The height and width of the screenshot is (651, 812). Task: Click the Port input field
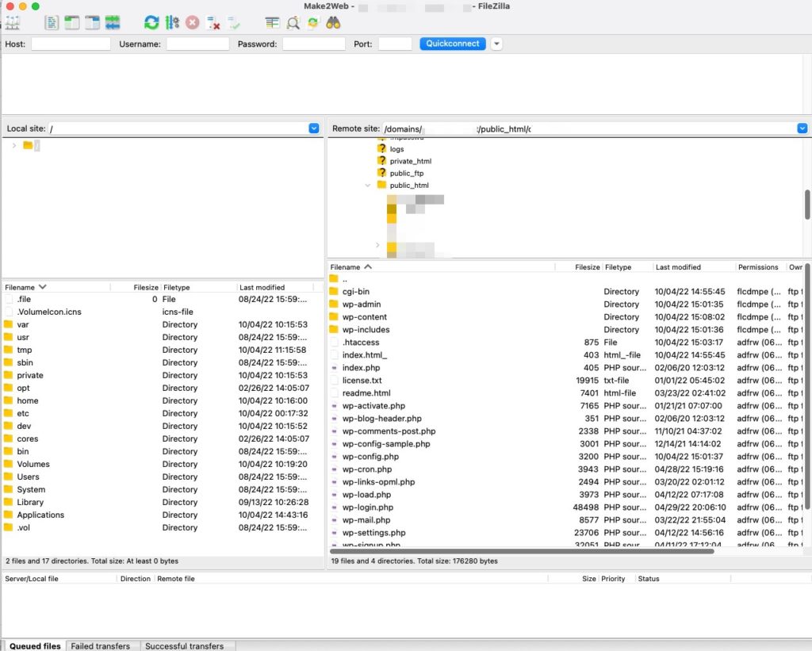point(395,44)
